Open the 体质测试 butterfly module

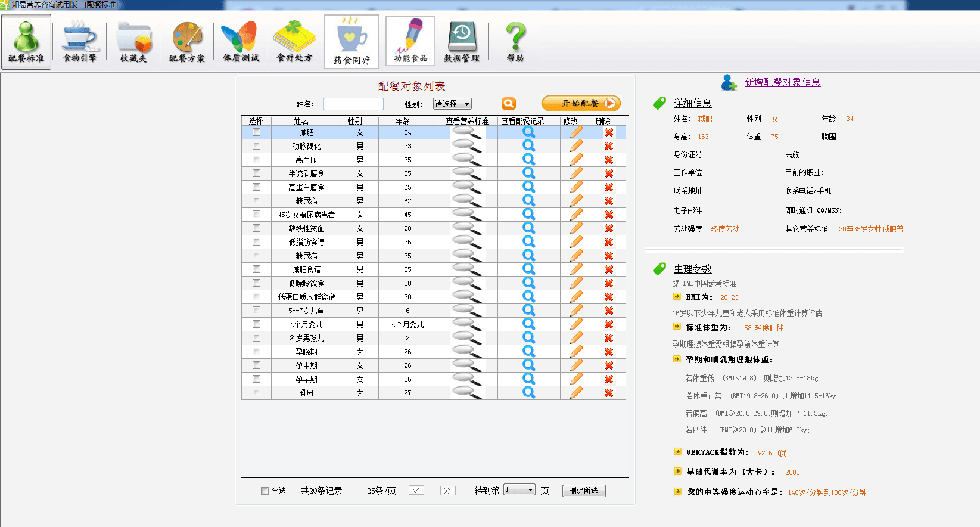coord(241,42)
